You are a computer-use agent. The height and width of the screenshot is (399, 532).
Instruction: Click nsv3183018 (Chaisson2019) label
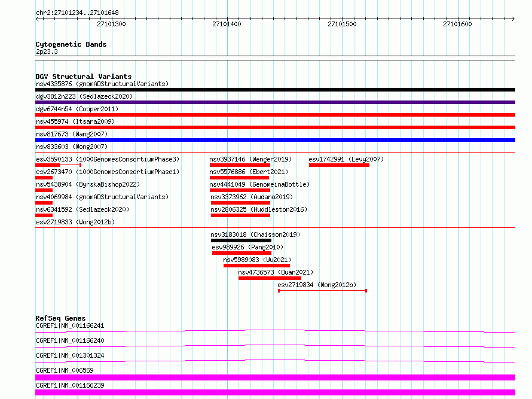click(x=255, y=234)
